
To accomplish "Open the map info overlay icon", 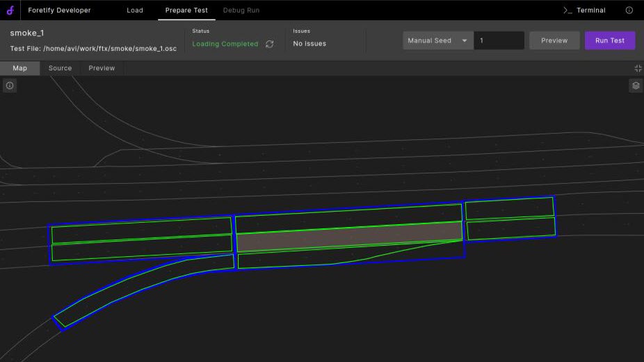I will 10,86.
